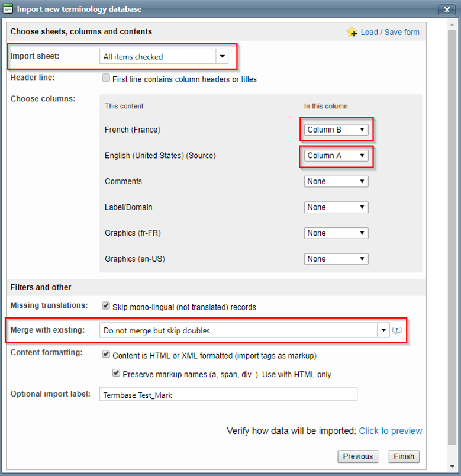Open the Comments column dropdown
This screenshot has height=476, width=461.
pyautogui.click(x=336, y=182)
